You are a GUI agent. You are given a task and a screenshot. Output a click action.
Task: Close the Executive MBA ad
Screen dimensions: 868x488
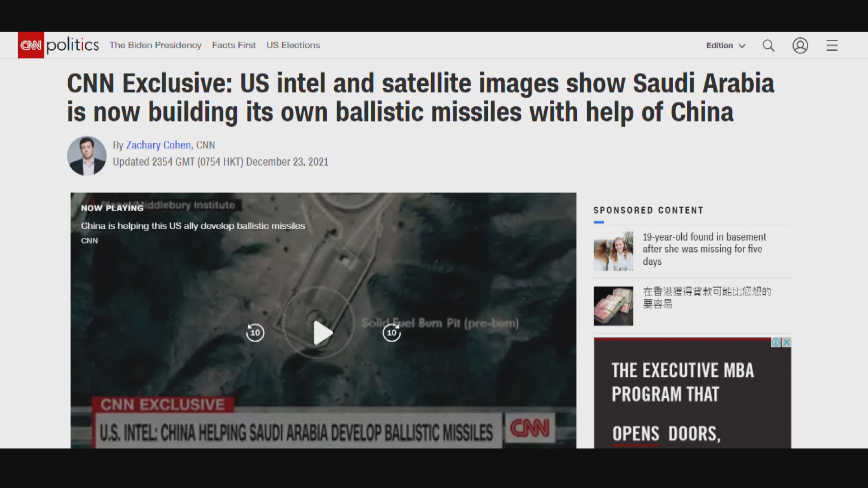pyautogui.click(x=787, y=342)
